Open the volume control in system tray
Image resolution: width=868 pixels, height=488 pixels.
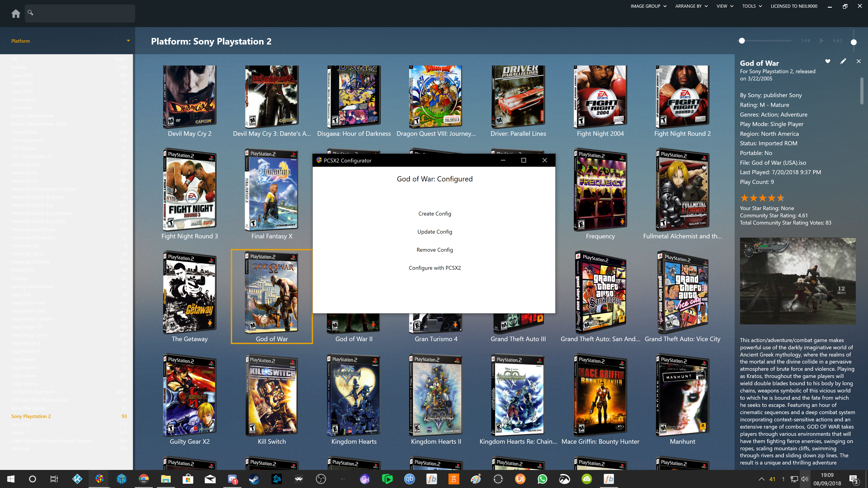(x=805, y=479)
